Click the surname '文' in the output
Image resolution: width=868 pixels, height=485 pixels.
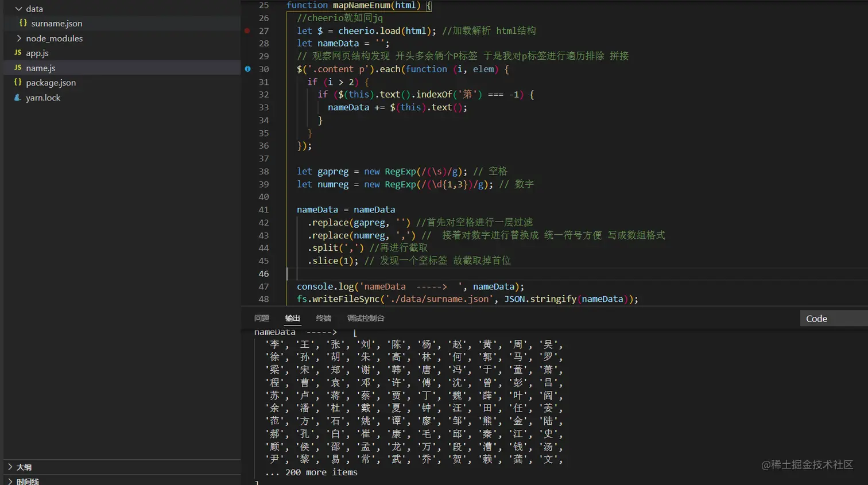pos(548,459)
